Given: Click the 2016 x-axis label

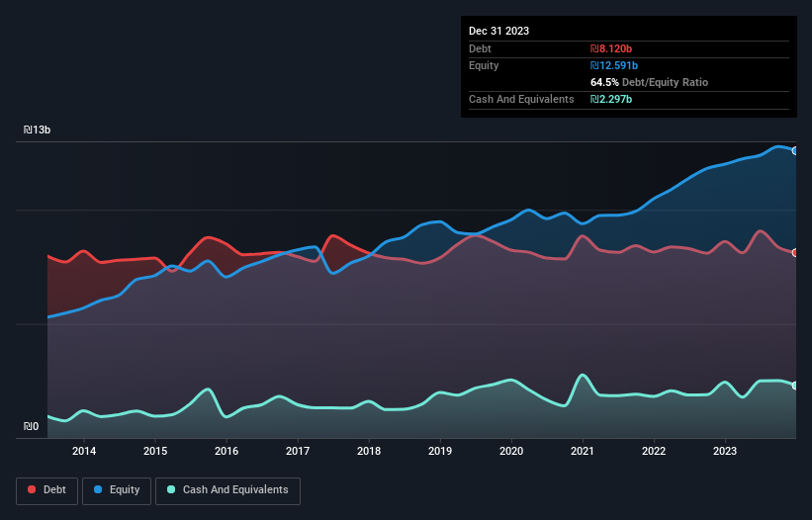Looking at the screenshot, I should click(x=226, y=451).
